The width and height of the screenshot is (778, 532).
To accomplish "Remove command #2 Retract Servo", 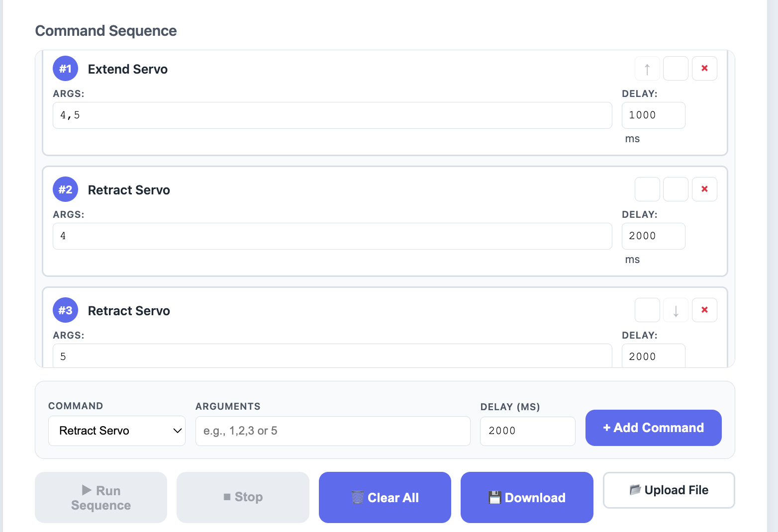I will pos(704,189).
